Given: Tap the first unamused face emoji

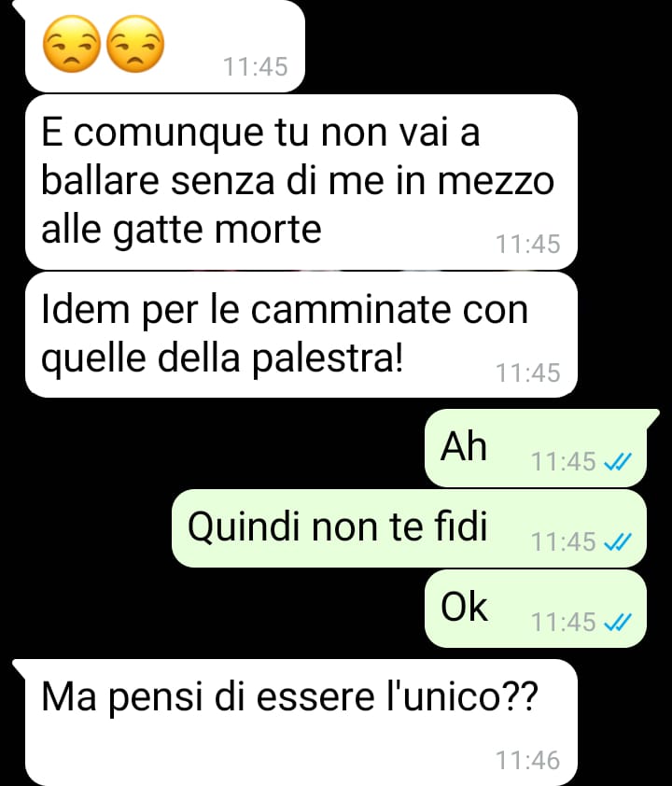Looking at the screenshot, I should pos(72,44).
